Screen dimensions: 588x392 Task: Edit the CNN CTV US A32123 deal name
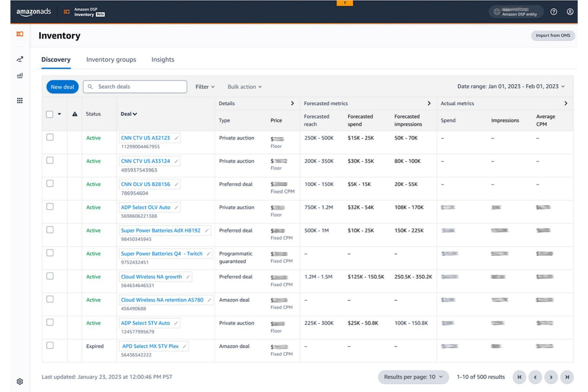(x=176, y=138)
